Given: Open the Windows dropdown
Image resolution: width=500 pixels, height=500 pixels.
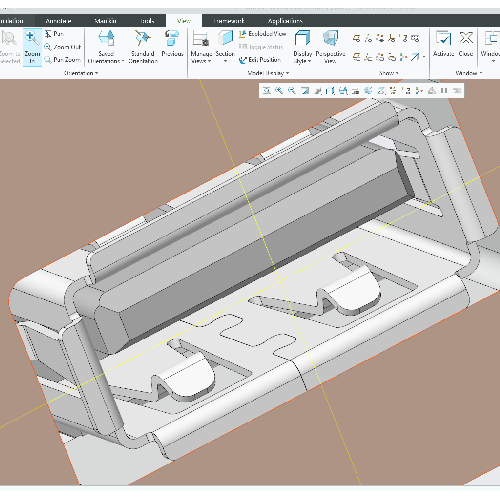Looking at the screenshot, I should (x=490, y=47).
